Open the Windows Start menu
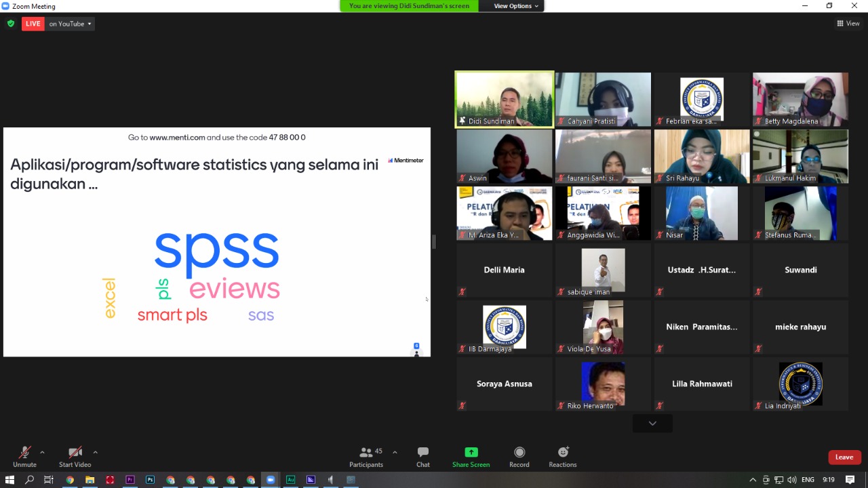The width and height of the screenshot is (868, 488). coord(9,480)
